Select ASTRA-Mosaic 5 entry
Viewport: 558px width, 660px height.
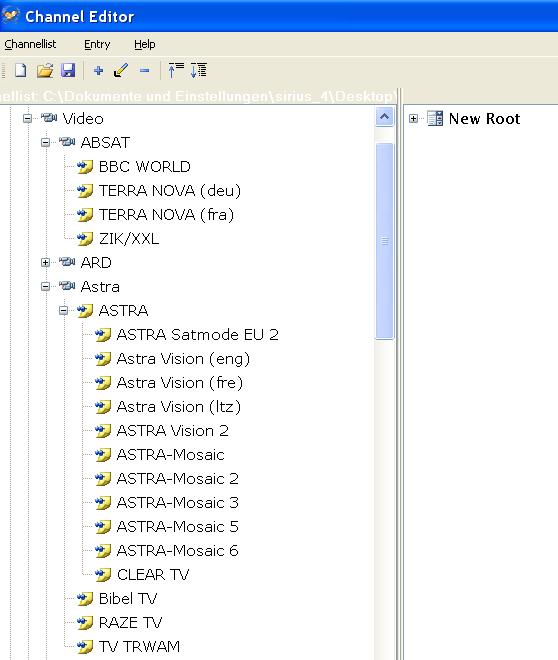(178, 527)
